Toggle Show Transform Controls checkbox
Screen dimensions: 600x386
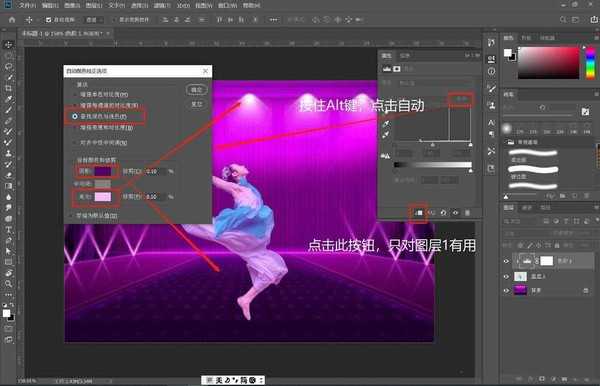pos(114,20)
